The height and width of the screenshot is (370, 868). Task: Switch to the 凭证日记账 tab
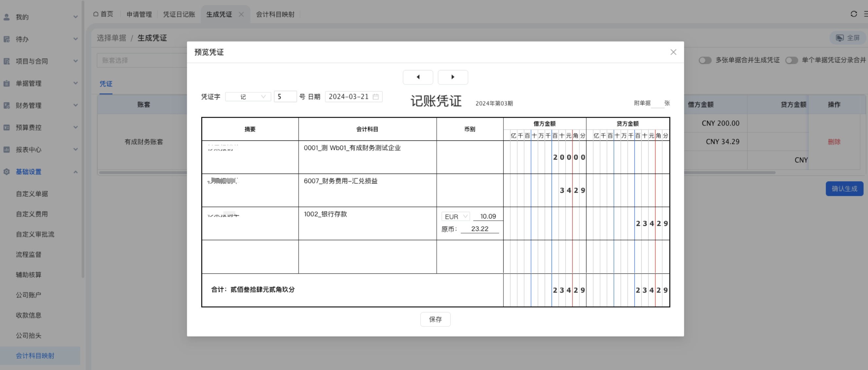coord(179,14)
